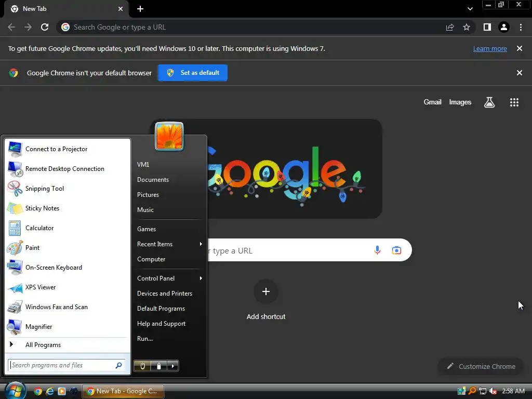Click the network tray icon

click(483, 391)
